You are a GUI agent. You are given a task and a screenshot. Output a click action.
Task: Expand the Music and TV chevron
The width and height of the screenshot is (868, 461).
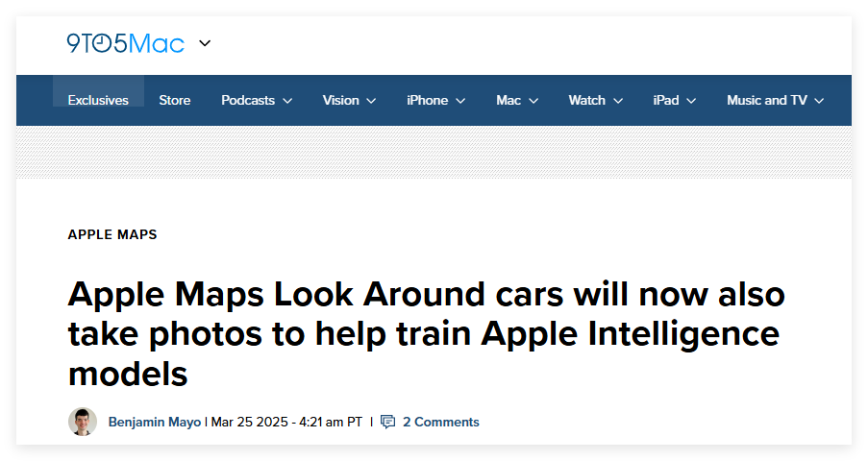point(819,101)
